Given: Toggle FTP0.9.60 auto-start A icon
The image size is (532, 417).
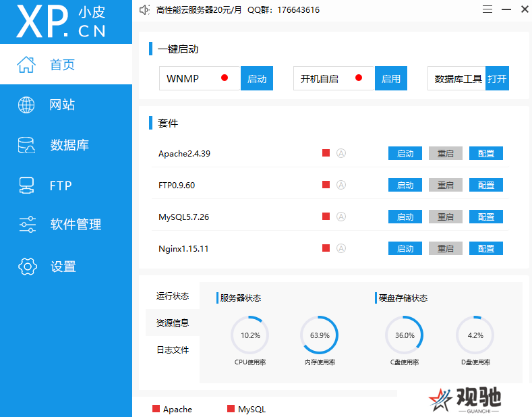Looking at the screenshot, I should pos(341,185).
